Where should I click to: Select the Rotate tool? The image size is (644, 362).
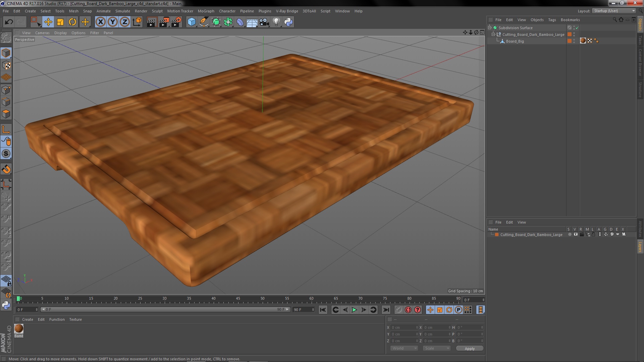pos(72,22)
